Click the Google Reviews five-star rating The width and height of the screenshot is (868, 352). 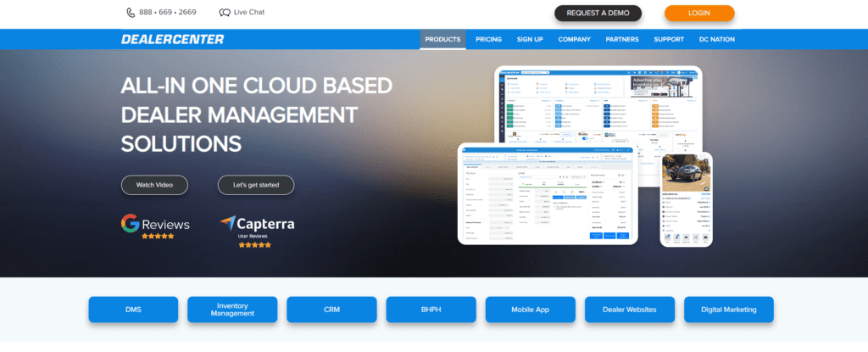pos(158,236)
